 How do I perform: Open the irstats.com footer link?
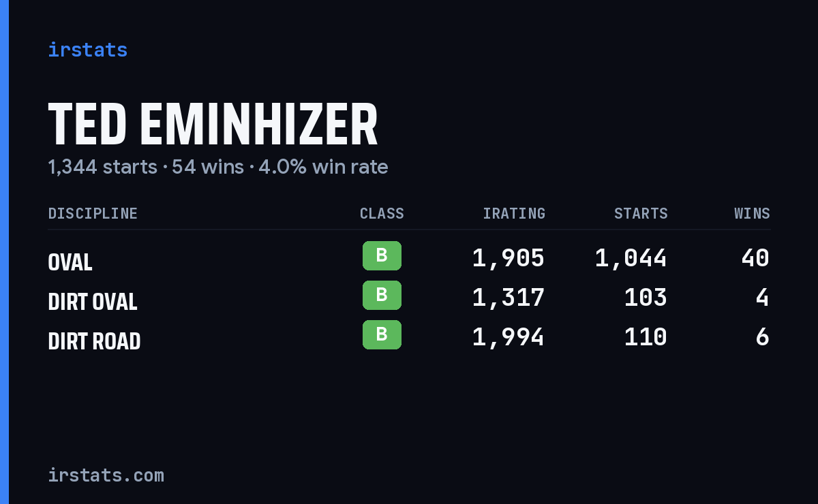coord(106,475)
